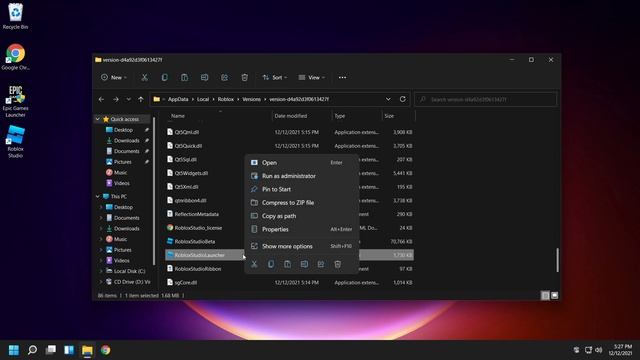Click the Copy icon at the context menu bottom
This screenshot has width=640, height=360.
(x=271, y=264)
